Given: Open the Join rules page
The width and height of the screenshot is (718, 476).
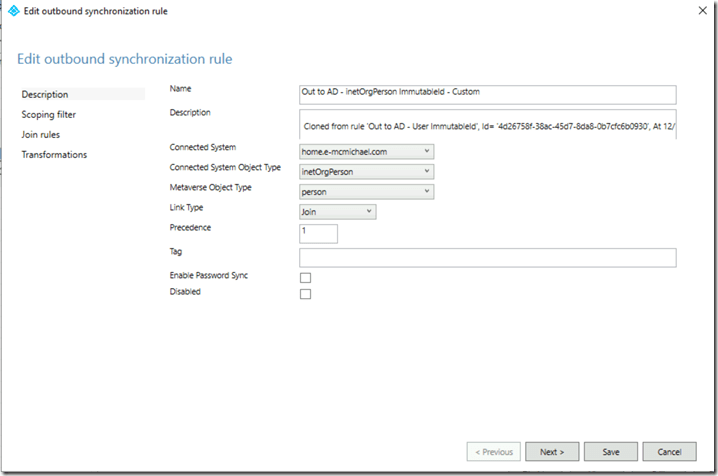Looking at the screenshot, I should click(40, 135).
